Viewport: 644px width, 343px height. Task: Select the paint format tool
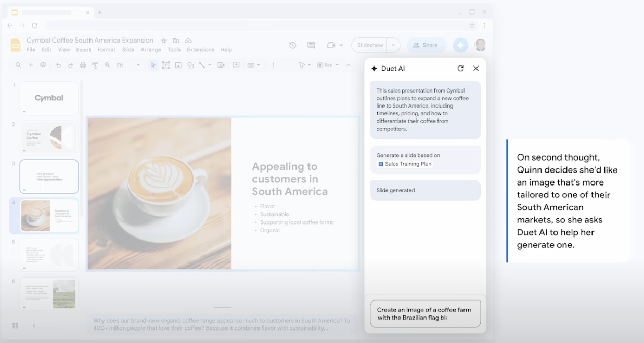coord(95,65)
